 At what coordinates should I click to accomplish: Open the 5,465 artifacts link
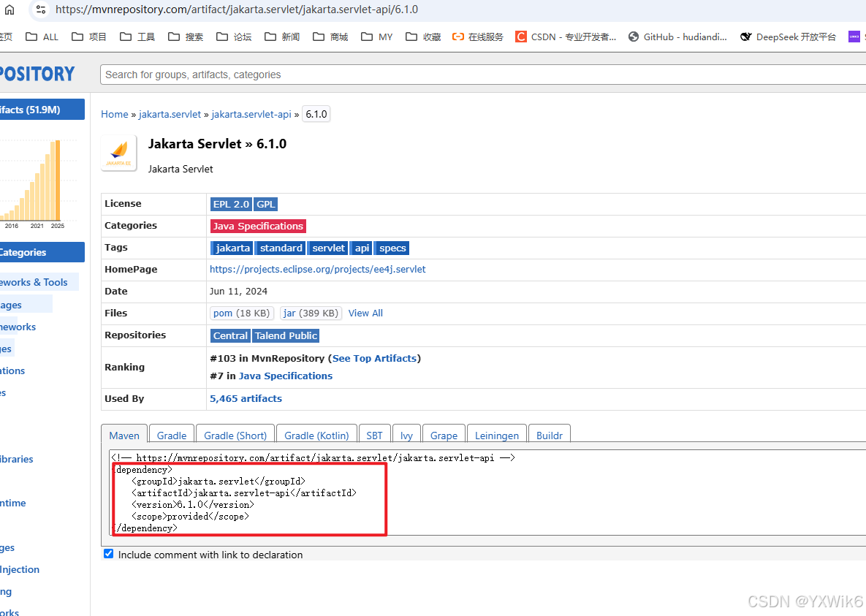246,398
